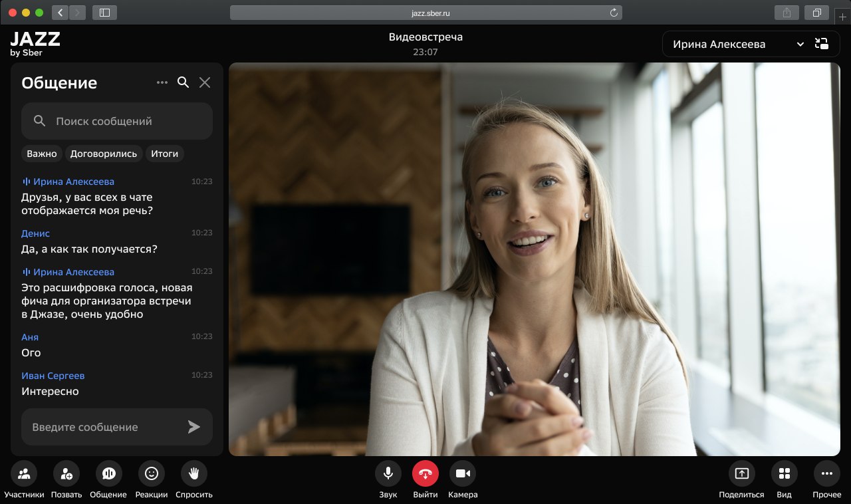
Task: Send the message with the arrow icon
Action: click(193, 427)
